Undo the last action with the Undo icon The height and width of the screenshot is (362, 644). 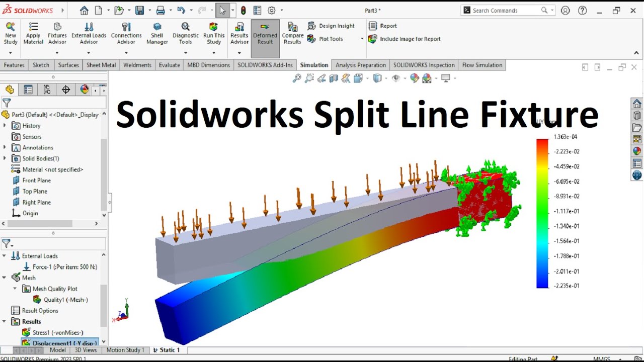click(x=181, y=11)
